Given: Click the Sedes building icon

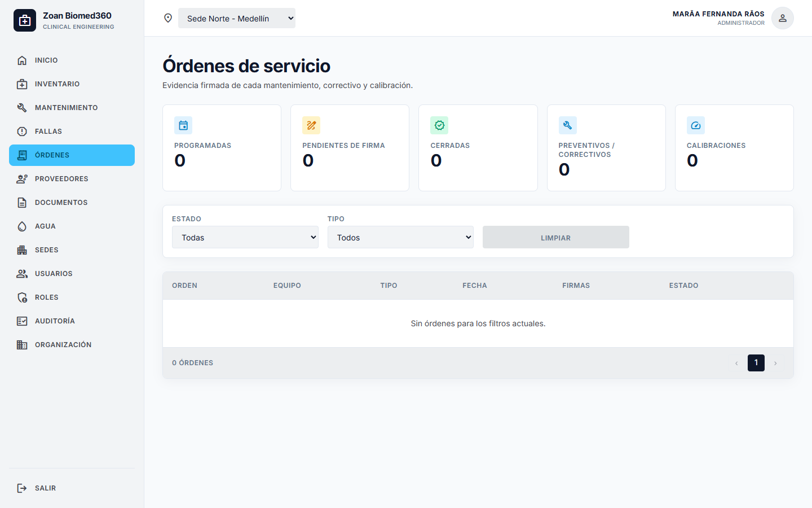Looking at the screenshot, I should coord(22,250).
